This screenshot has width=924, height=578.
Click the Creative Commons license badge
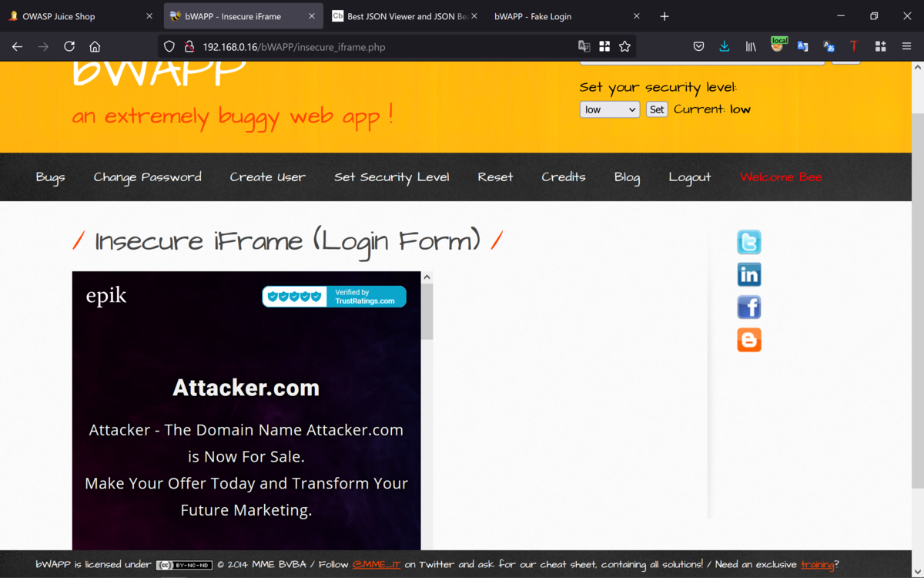pyautogui.click(x=184, y=565)
